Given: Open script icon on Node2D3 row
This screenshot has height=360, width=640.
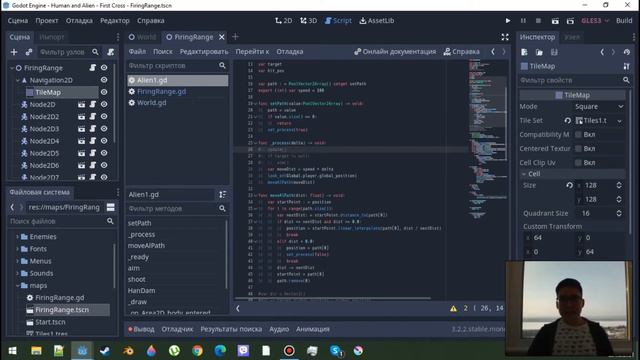Looking at the screenshot, I should click(x=93, y=129).
